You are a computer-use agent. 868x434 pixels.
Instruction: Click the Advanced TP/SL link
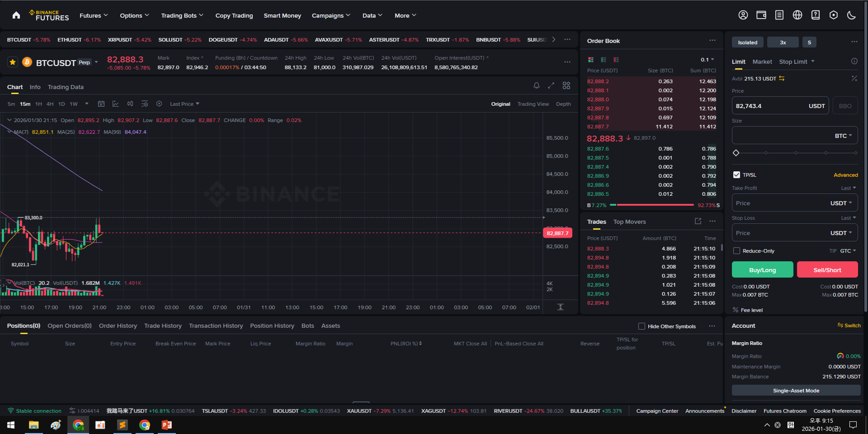[x=846, y=175]
